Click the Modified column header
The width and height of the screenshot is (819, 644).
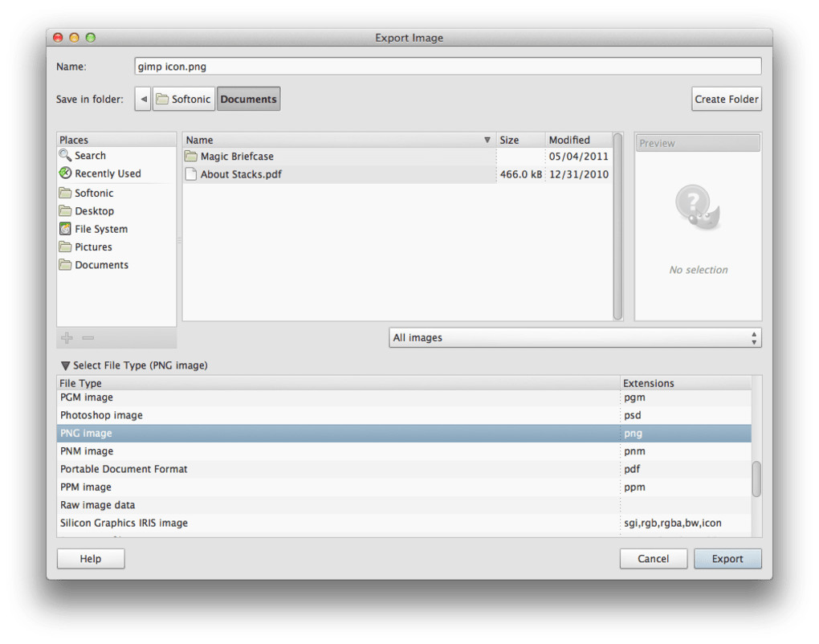tap(579, 140)
